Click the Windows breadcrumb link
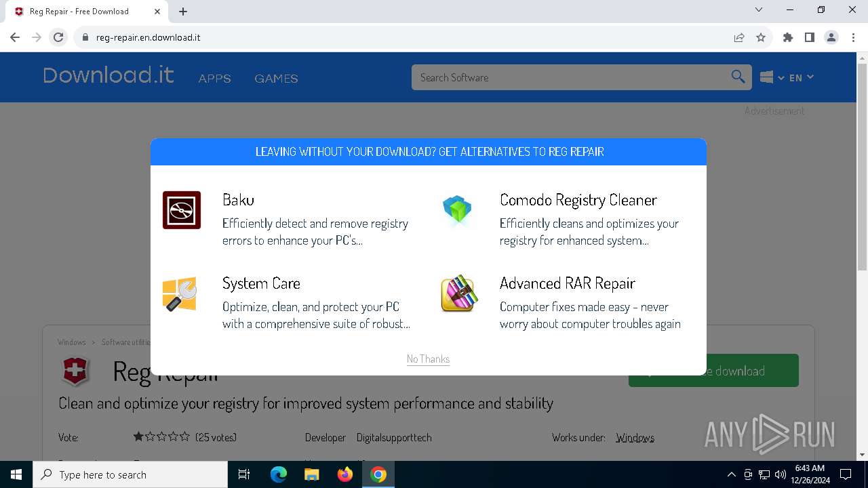 click(x=72, y=342)
